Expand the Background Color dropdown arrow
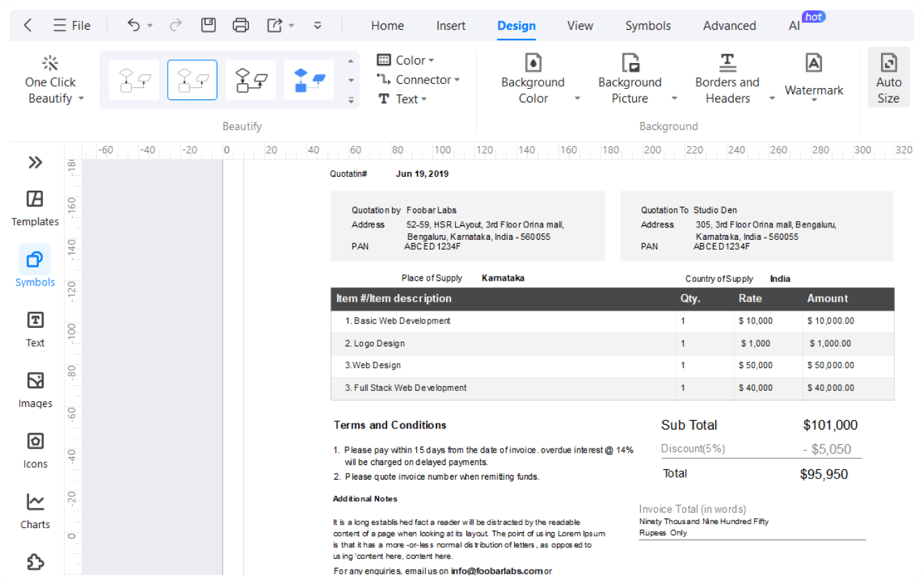 pos(577,98)
